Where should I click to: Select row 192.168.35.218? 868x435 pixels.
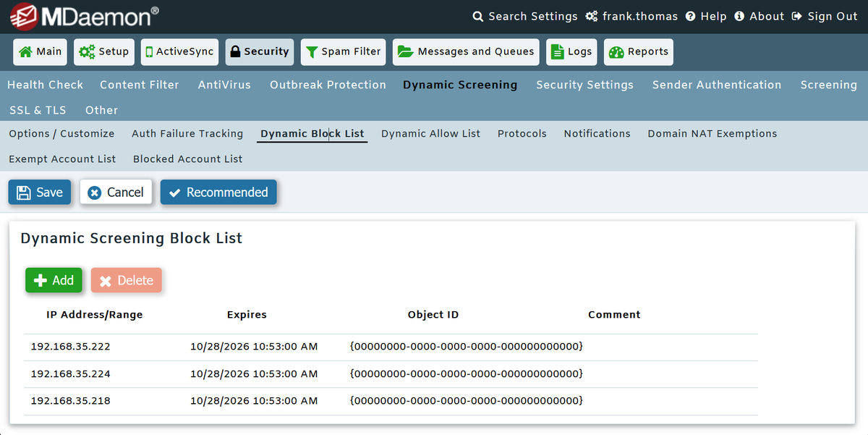coord(391,401)
